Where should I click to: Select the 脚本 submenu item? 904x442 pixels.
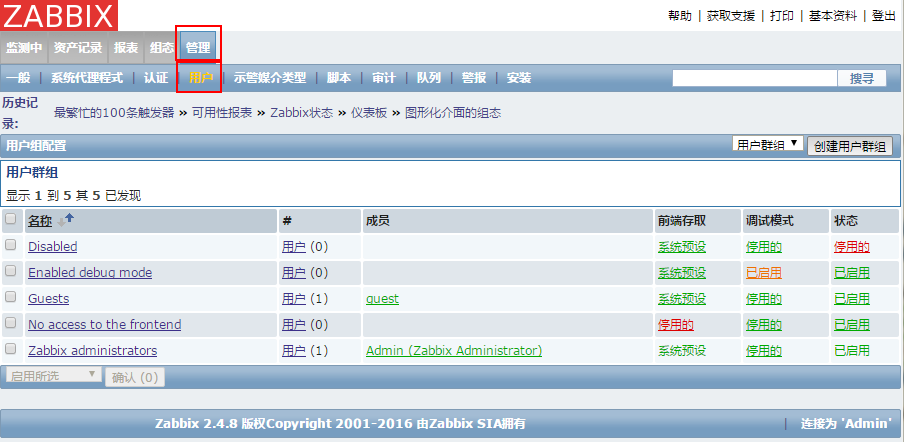[339, 78]
